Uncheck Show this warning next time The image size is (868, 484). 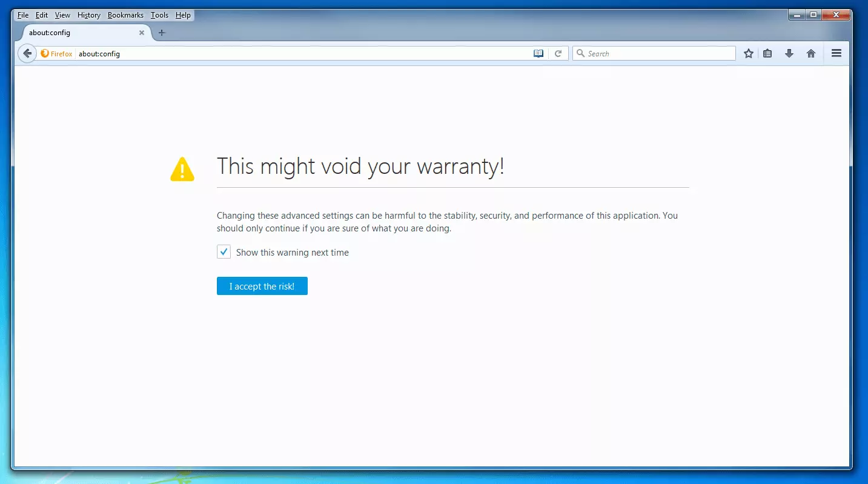click(x=224, y=252)
